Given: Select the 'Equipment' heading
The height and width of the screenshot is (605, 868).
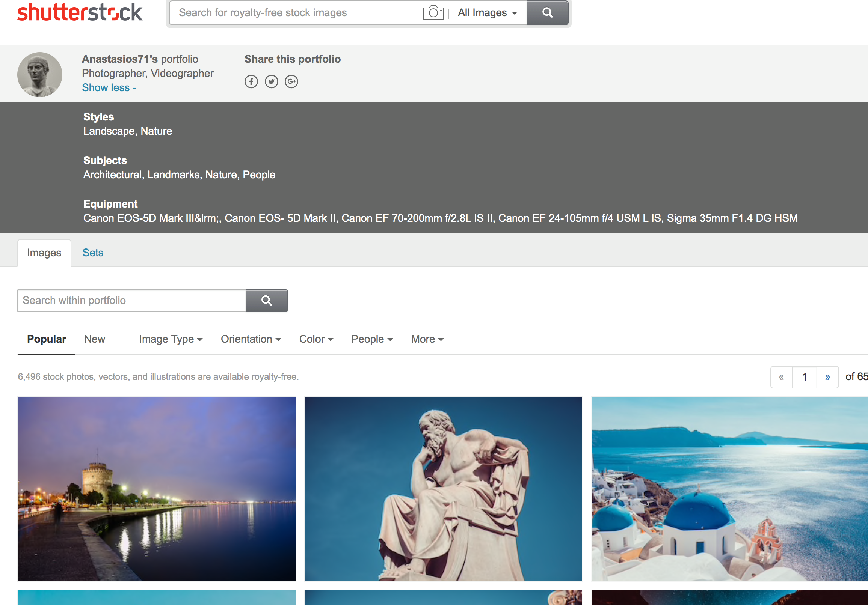Looking at the screenshot, I should pyautogui.click(x=110, y=204).
